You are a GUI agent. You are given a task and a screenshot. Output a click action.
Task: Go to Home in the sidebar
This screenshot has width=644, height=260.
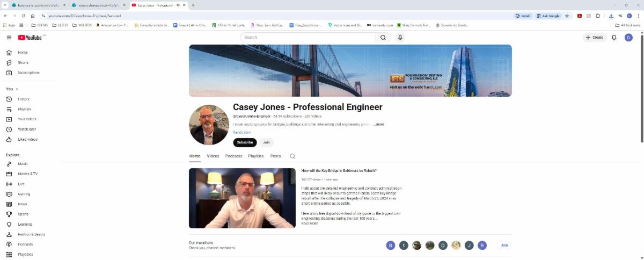coord(23,53)
